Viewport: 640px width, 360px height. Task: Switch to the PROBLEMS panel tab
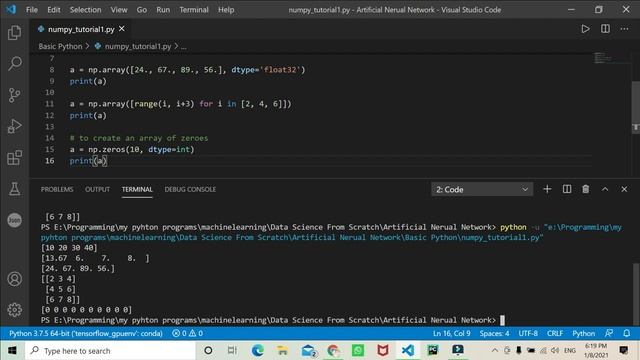pos(57,189)
